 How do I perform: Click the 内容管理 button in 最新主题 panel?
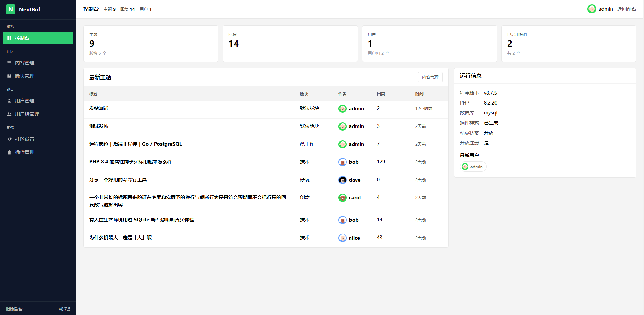coord(430,77)
